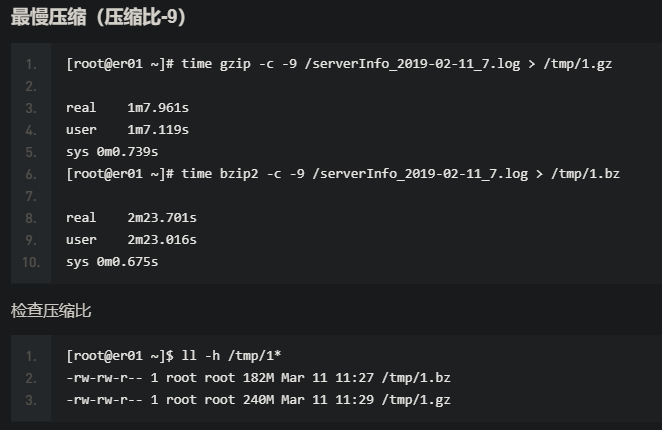The image size is (662, 430).
Task: Click line number 1 beside the ll command
Action: [x=31, y=356]
